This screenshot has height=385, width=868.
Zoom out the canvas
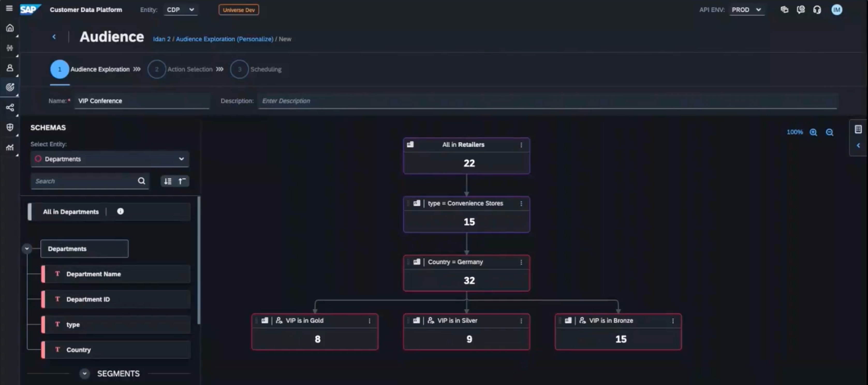pyautogui.click(x=830, y=132)
